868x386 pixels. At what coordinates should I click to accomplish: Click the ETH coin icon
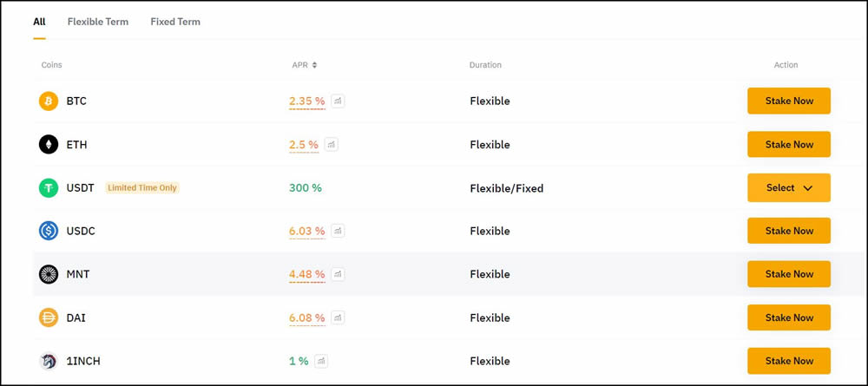tap(49, 145)
